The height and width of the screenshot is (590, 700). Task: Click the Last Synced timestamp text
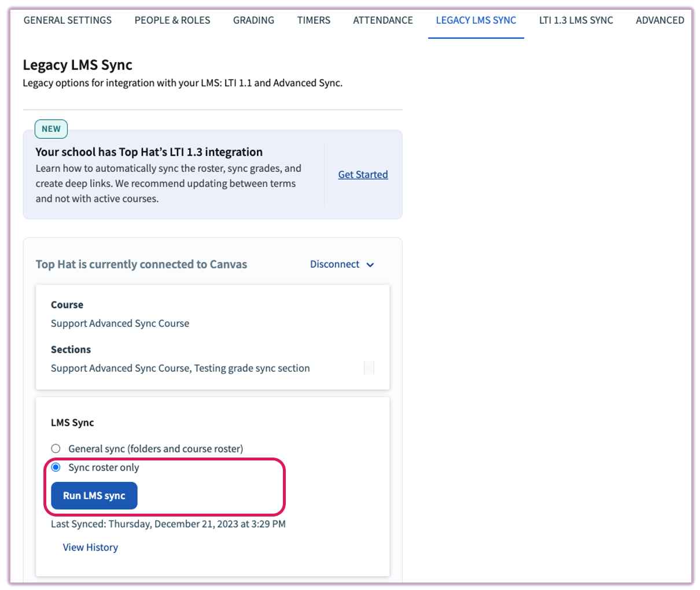[x=168, y=524]
